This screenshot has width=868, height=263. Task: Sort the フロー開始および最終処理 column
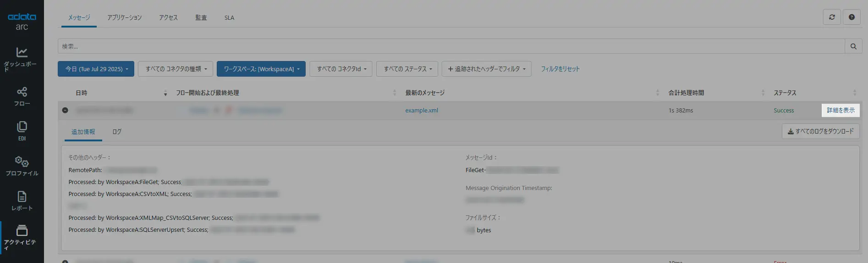point(395,93)
